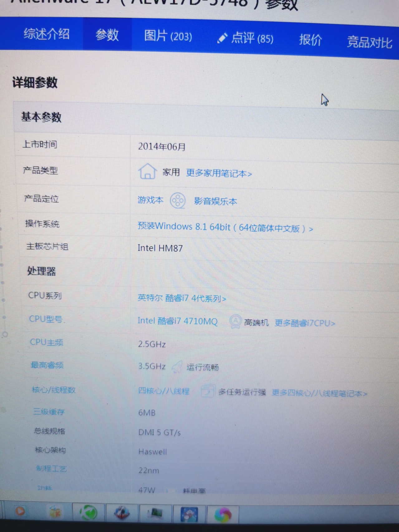Follow the 更多四核心/八线程笔记本 link
The width and height of the screenshot is (399, 532).
point(320,393)
